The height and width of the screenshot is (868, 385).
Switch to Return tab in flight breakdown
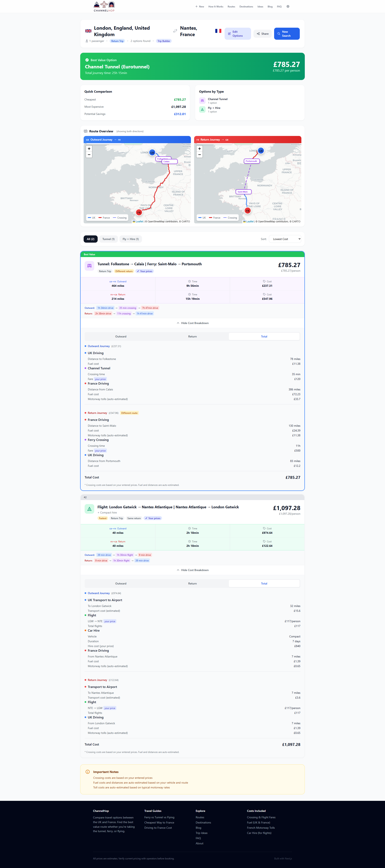(192, 584)
